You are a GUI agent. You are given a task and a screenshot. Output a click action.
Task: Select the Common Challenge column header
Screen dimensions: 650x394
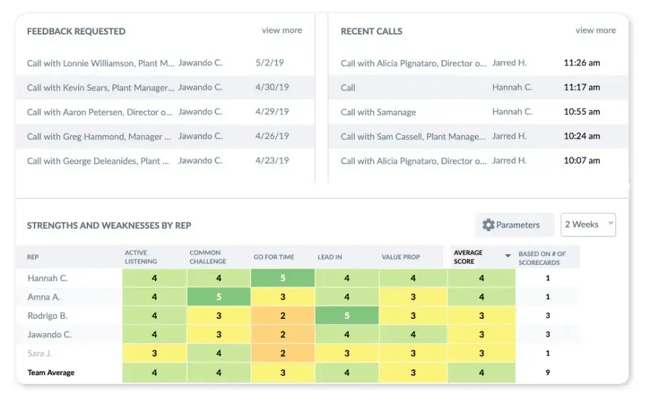coord(208,257)
